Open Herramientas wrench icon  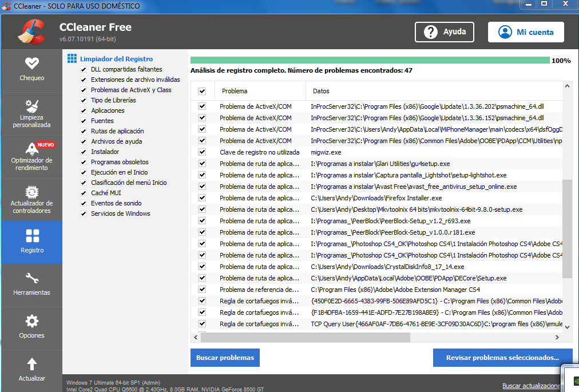tap(32, 278)
